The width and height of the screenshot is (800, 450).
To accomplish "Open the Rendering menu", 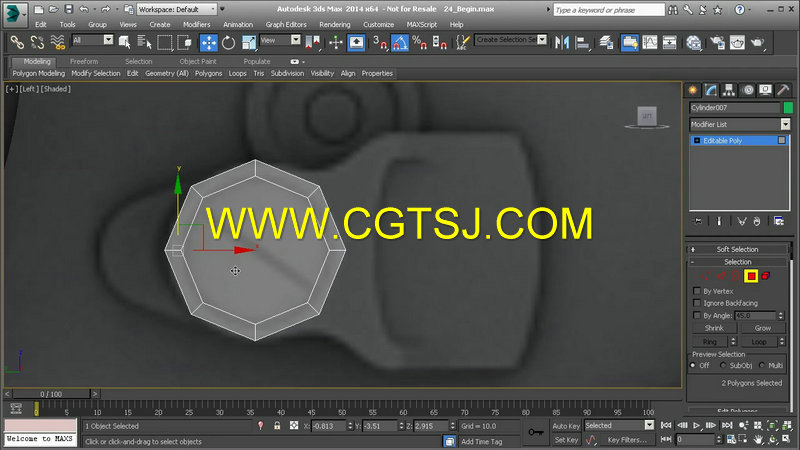I will point(335,24).
